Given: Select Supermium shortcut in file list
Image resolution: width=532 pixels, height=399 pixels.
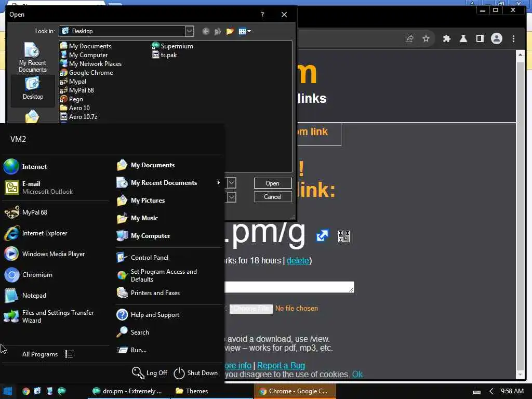Looking at the screenshot, I should [172, 46].
